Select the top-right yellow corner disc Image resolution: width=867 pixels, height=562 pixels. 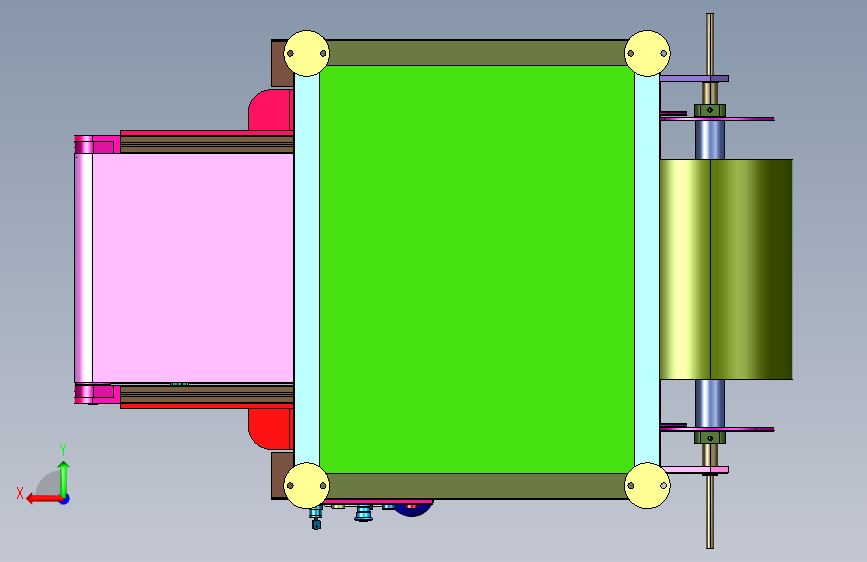(647, 53)
